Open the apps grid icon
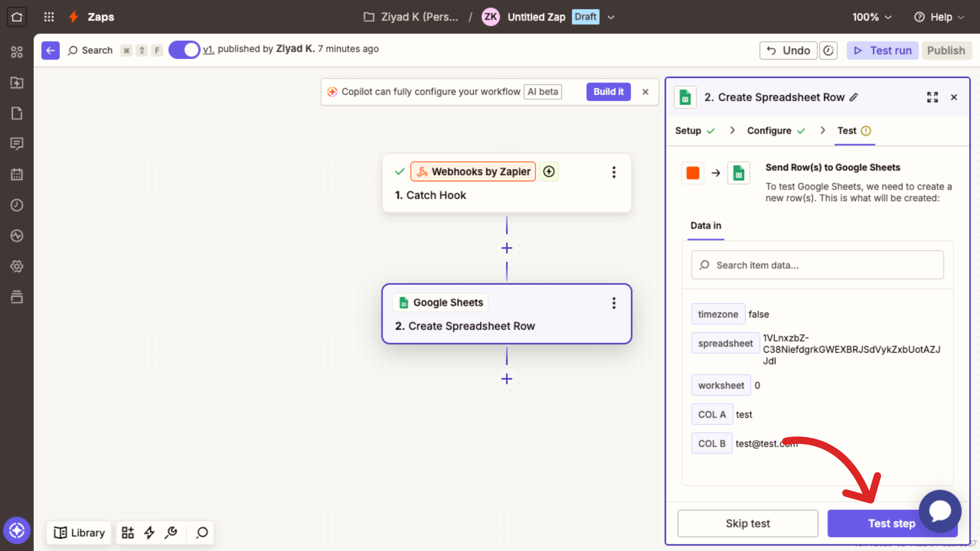This screenshot has width=980, height=551. pos(49,17)
